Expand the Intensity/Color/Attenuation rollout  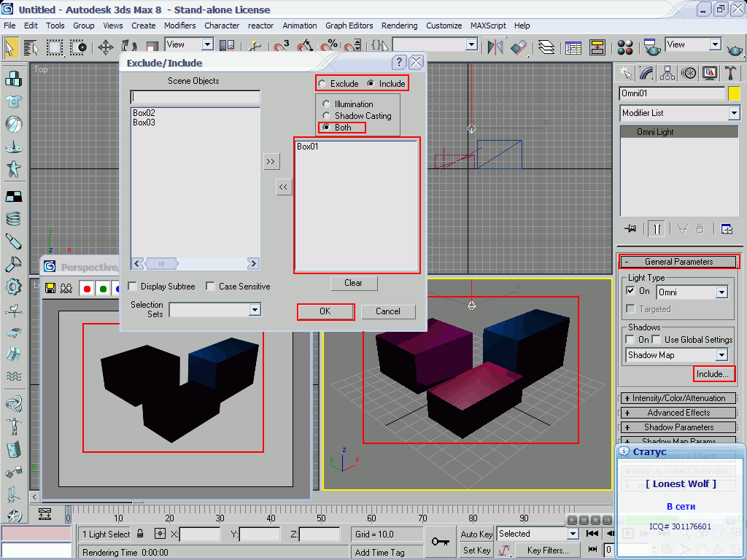678,398
